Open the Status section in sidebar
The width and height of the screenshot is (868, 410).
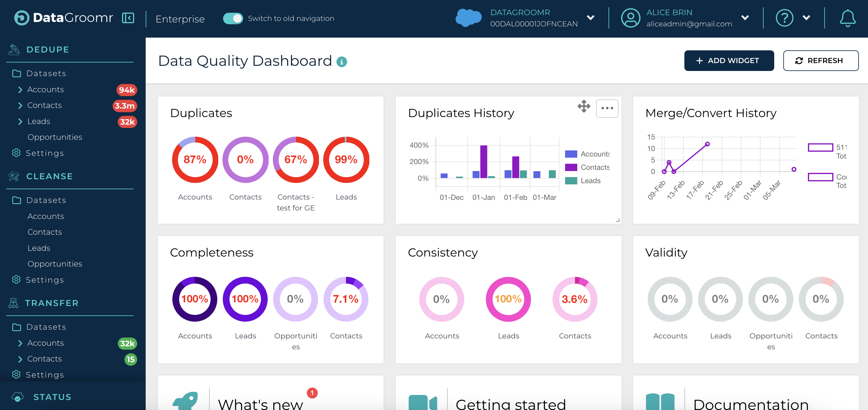pos(52,397)
